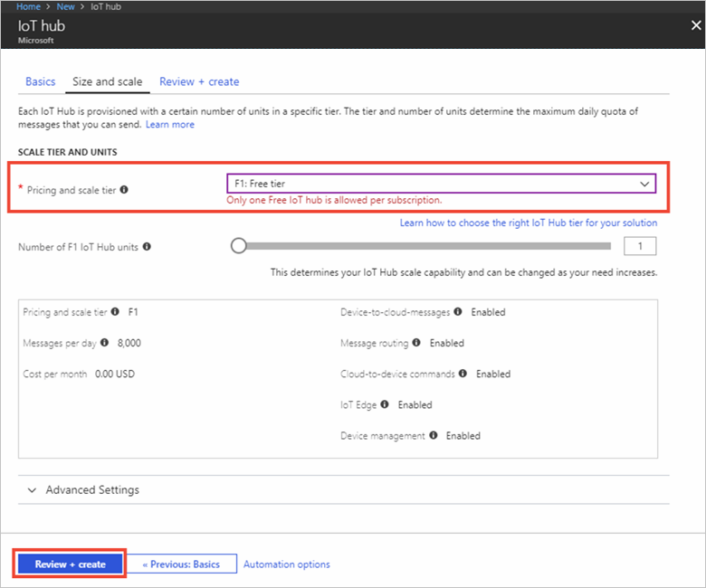Switch to the Basics tab
Screen dimensions: 706x588
coord(41,81)
